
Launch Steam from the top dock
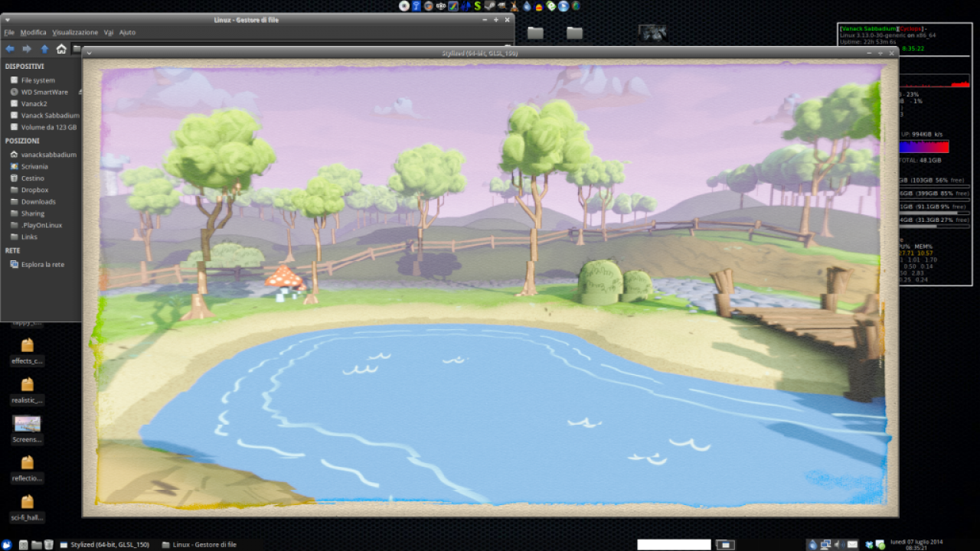(x=490, y=6)
